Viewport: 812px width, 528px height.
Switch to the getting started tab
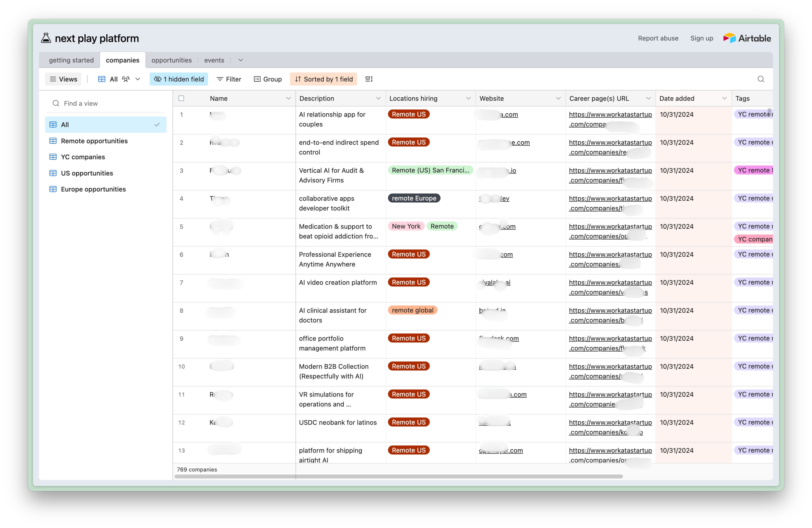pos(71,60)
